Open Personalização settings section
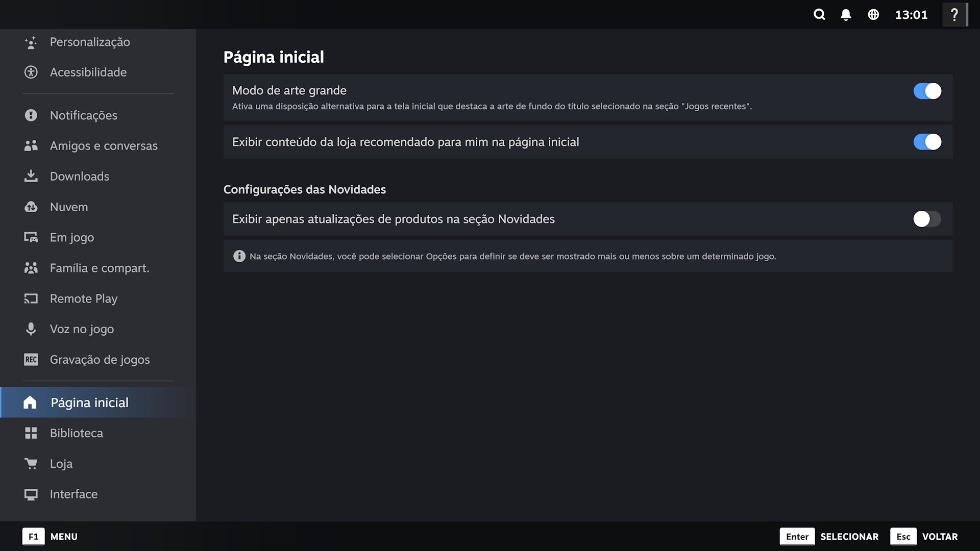980x551 pixels. [x=98, y=42]
